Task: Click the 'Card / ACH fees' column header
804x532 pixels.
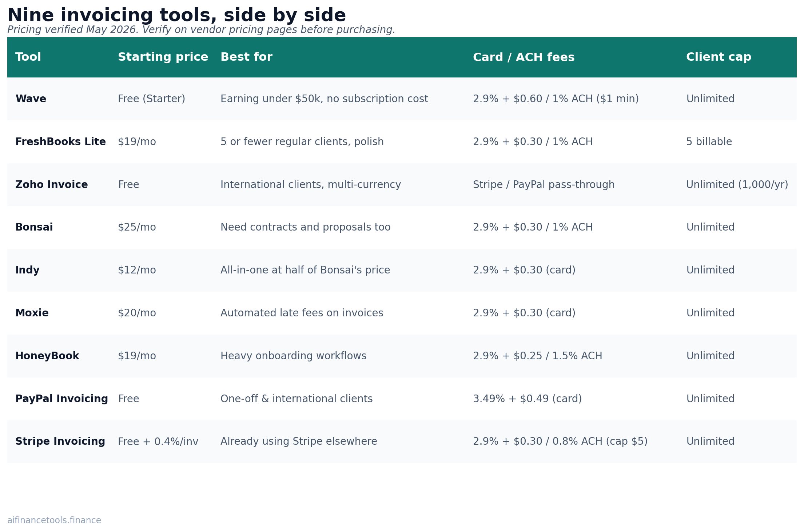Action: point(524,57)
